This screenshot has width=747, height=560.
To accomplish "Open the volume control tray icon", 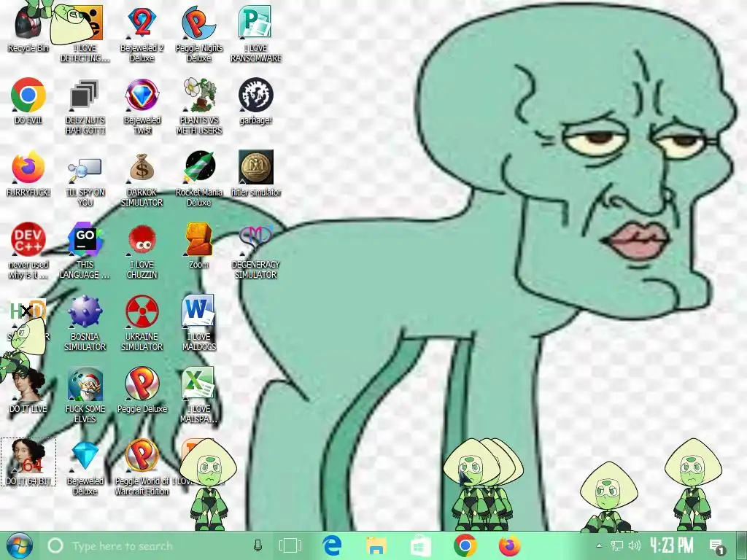I will pos(635,545).
